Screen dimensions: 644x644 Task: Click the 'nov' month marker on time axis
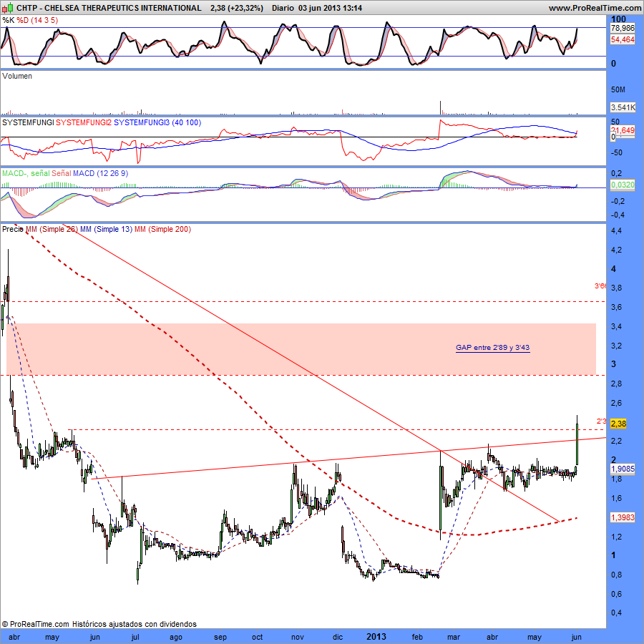pyautogui.click(x=298, y=637)
